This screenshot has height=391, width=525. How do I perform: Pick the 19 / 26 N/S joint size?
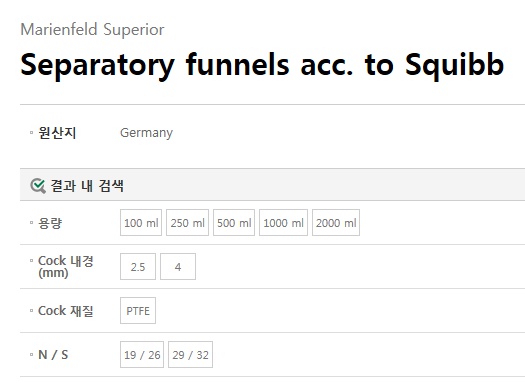click(142, 355)
